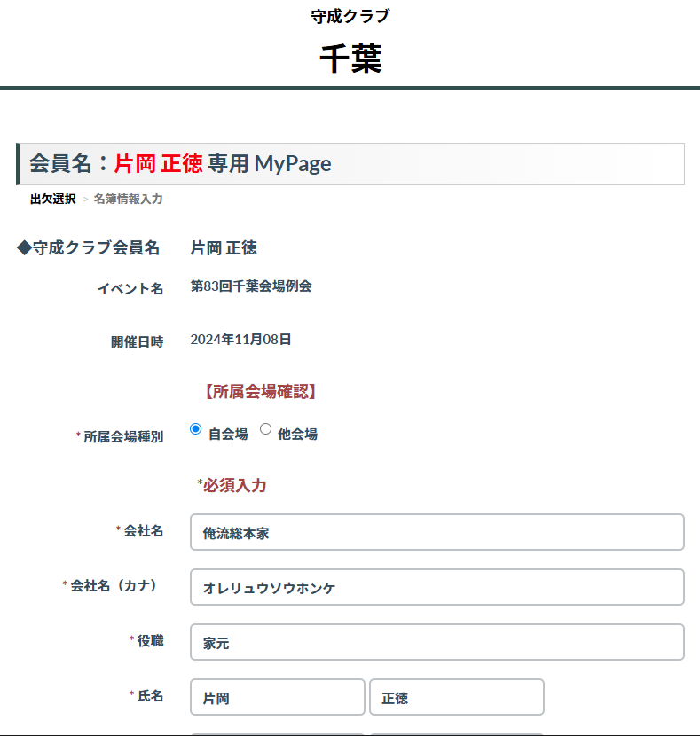Click the last name field containing 片岡
Screen dimensions: 700x736
(278, 697)
